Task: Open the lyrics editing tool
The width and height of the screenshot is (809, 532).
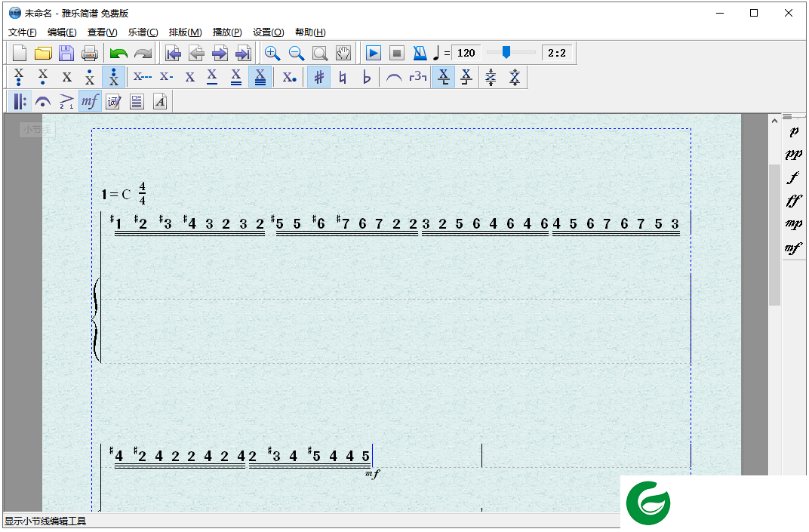Action: pos(113,102)
